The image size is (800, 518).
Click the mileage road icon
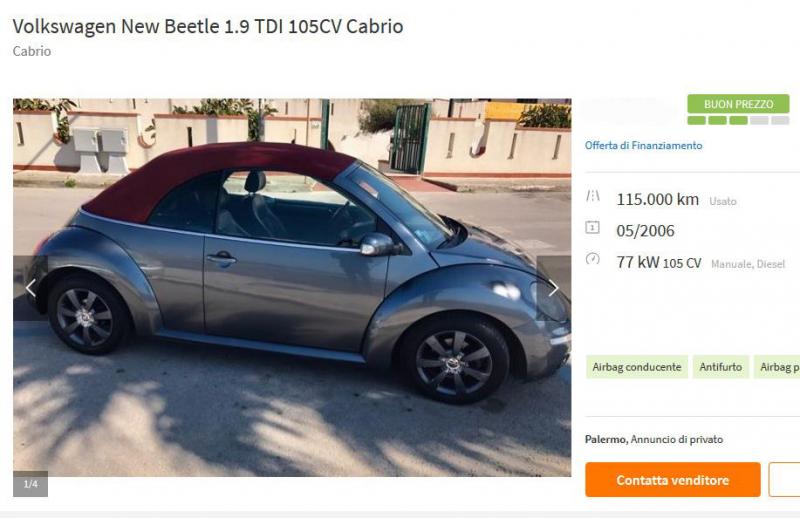[x=592, y=195]
